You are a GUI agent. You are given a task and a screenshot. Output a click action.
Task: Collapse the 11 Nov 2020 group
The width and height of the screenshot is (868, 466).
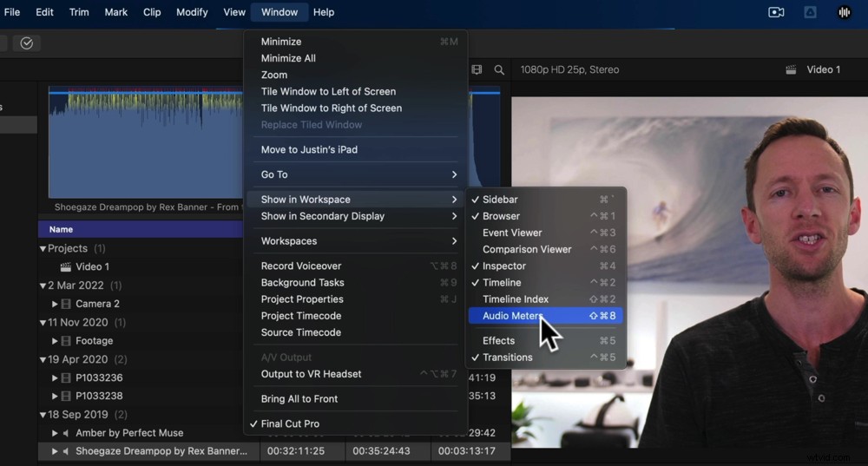43,323
